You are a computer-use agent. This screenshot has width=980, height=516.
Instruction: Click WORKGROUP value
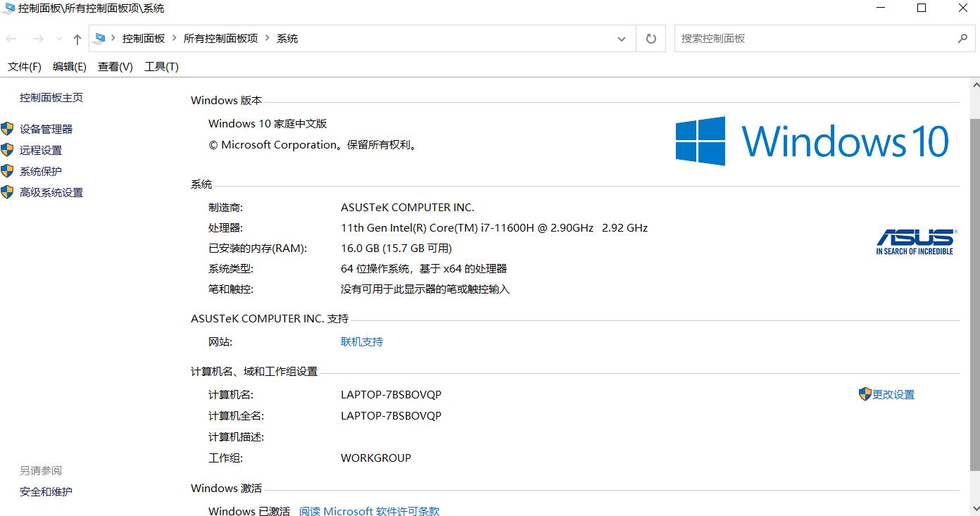[x=376, y=458]
